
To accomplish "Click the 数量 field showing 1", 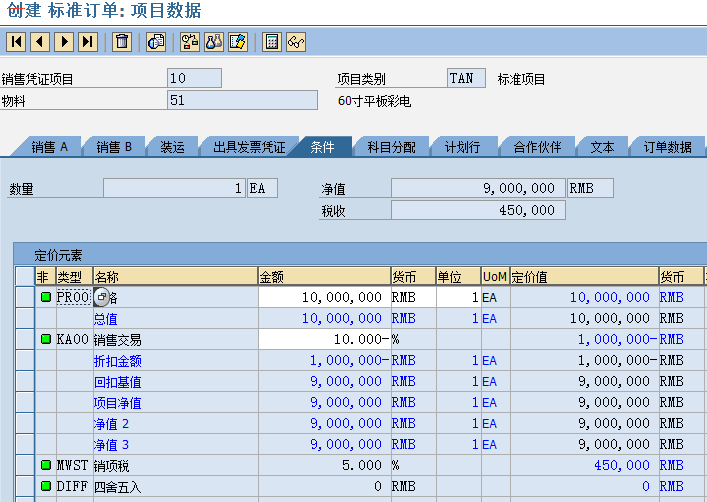I will point(174,188).
